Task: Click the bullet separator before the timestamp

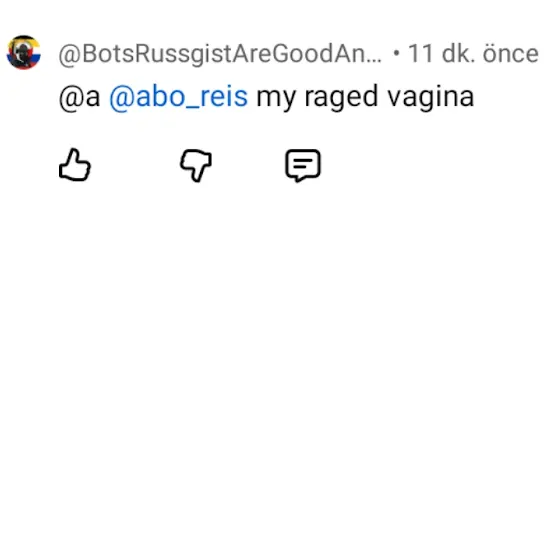Action: pos(396,54)
